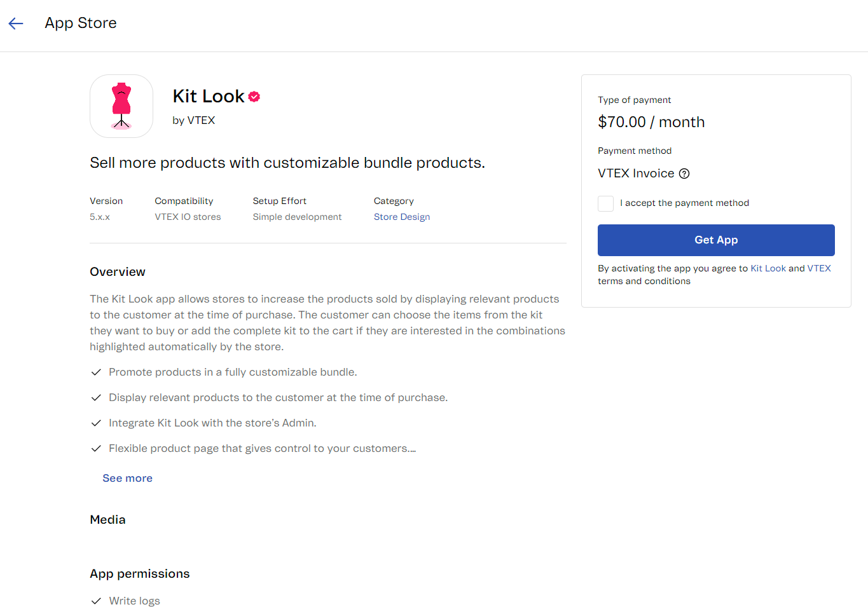Click the "by VTEX" vendor text

click(x=194, y=121)
